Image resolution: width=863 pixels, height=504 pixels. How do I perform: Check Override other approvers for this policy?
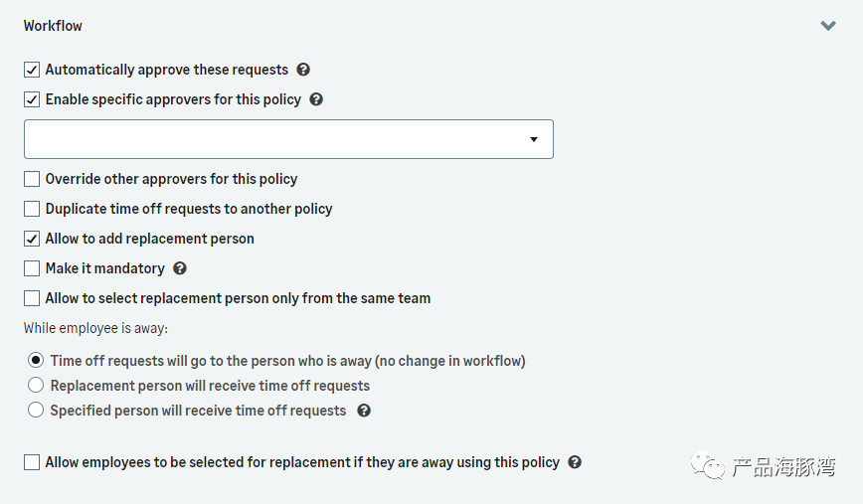click(x=32, y=179)
